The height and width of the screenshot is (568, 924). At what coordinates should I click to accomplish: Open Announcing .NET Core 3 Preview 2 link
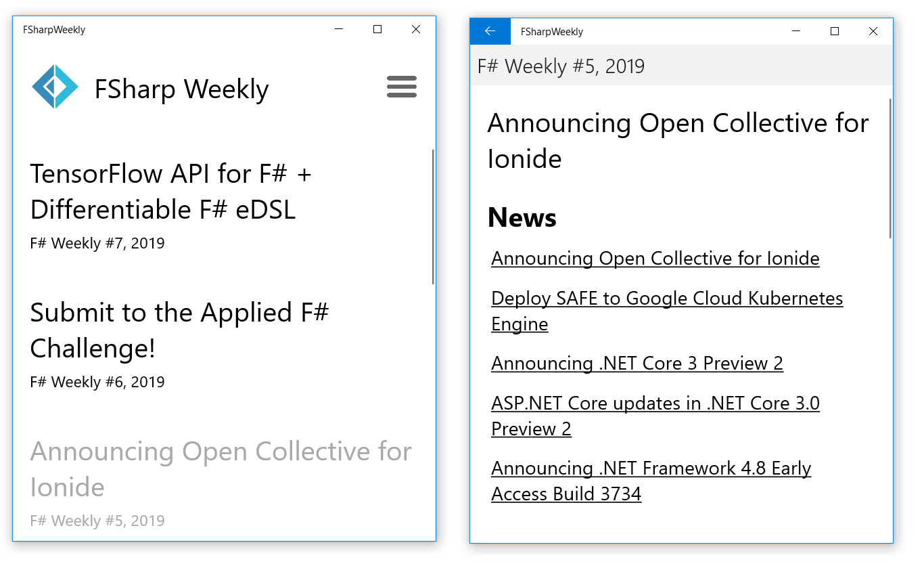click(637, 364)
